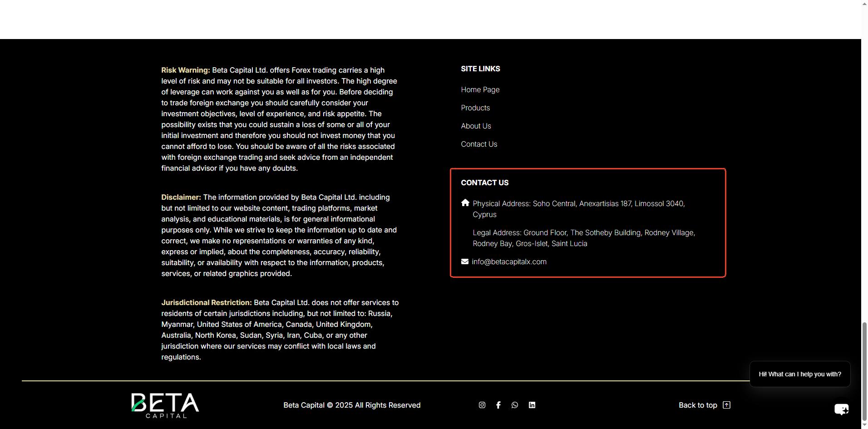Click the CONTACT US heading
The image size is (868, 429).
tap(485, 183)
